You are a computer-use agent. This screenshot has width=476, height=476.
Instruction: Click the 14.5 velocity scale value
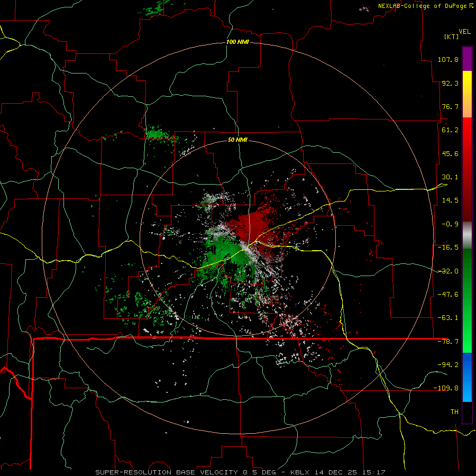[450, 200]
